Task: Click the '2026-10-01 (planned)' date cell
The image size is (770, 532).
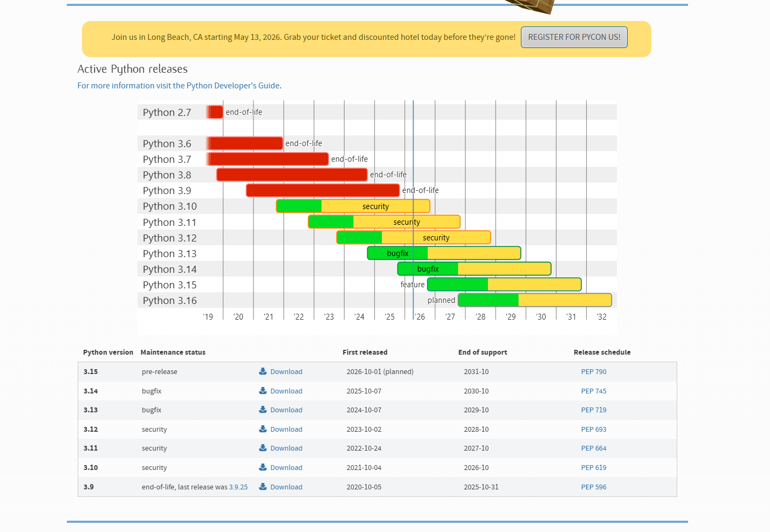Action: click(380, 372)
